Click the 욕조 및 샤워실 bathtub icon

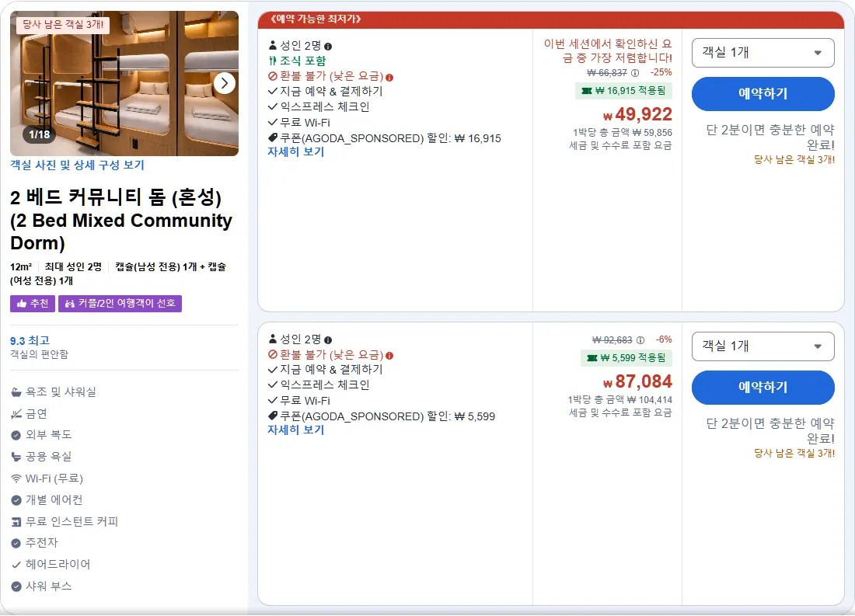(x=16, y=392)
